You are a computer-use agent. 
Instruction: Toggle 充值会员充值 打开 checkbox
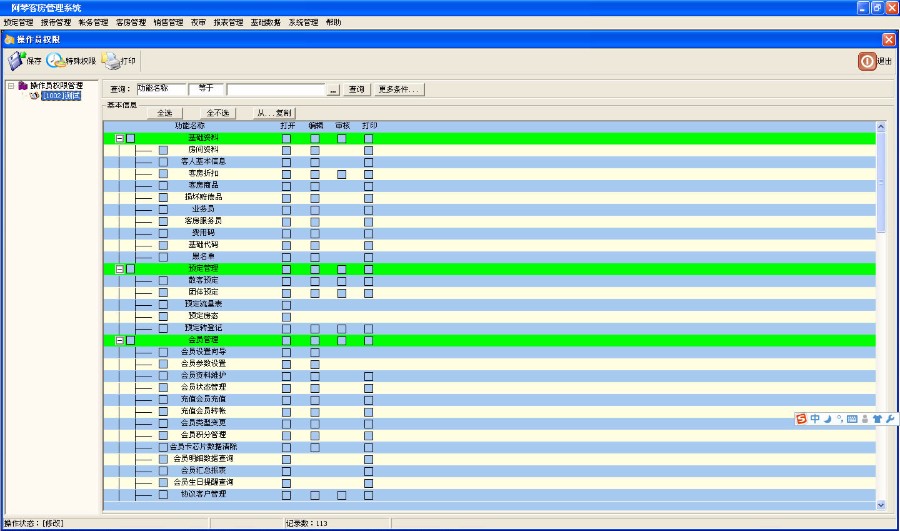(286, 400)
